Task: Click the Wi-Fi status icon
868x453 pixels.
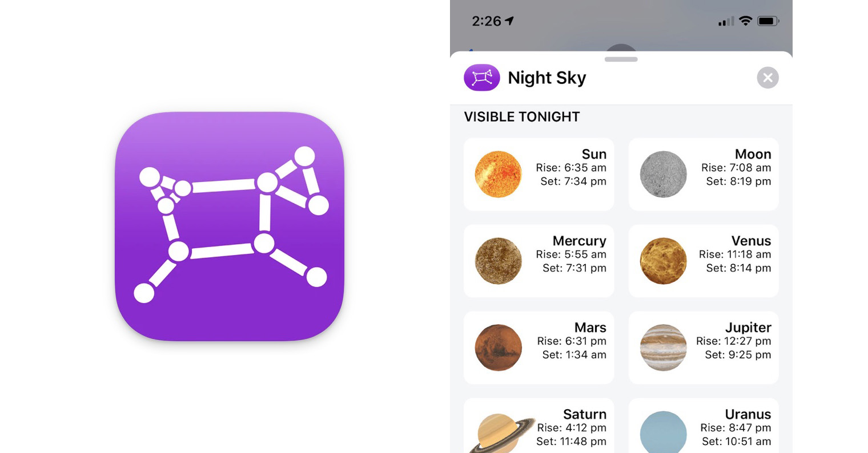Action: pyautogui.click(x=745, y=21)
